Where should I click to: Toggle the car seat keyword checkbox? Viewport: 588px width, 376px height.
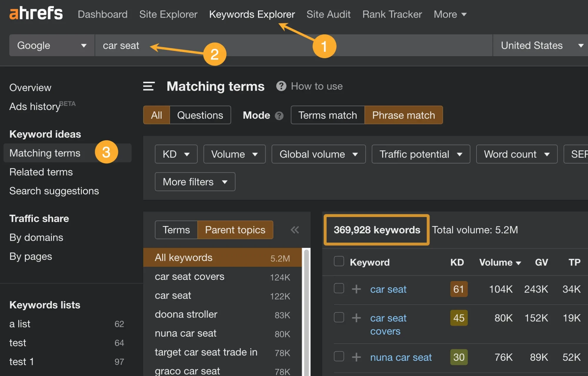click(338, 289)
